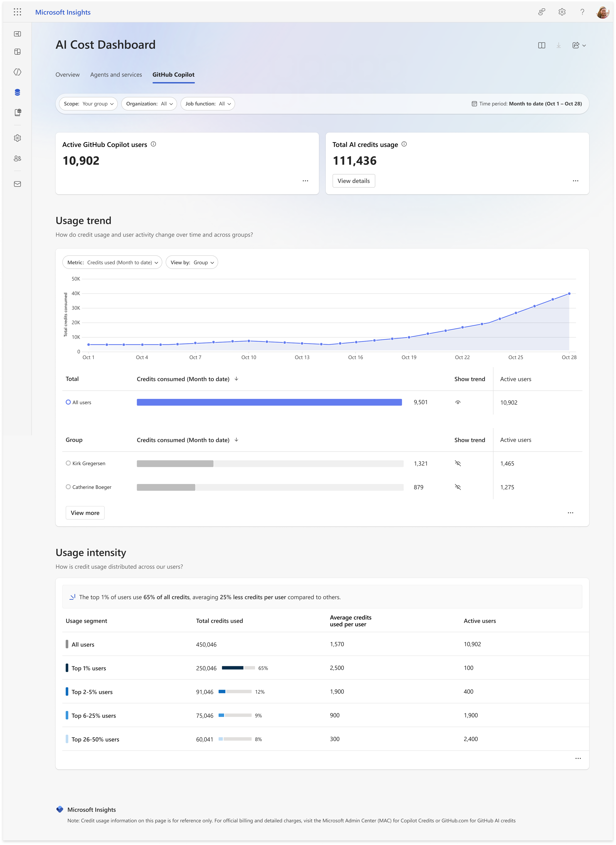616x845 pixels.
Task: Open more options on Active users card
Action: tap(305, 181)
